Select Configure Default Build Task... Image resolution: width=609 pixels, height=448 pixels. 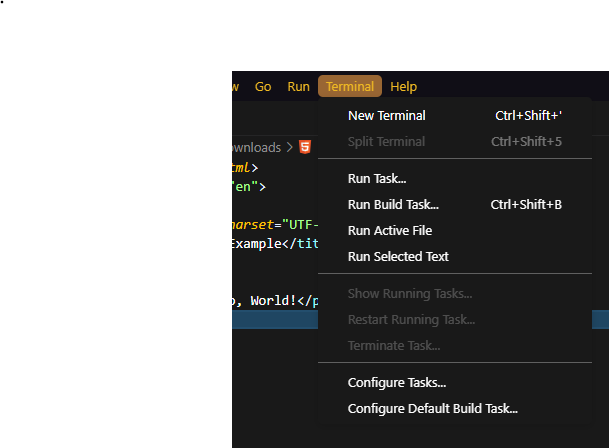[x=432, y=409]
